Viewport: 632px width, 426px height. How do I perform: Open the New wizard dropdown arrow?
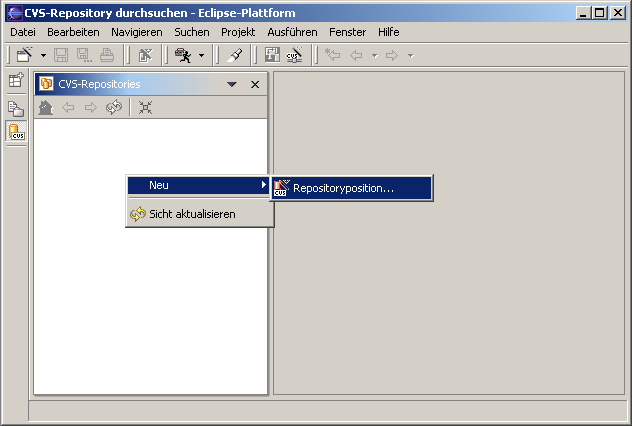pos(43,55)
